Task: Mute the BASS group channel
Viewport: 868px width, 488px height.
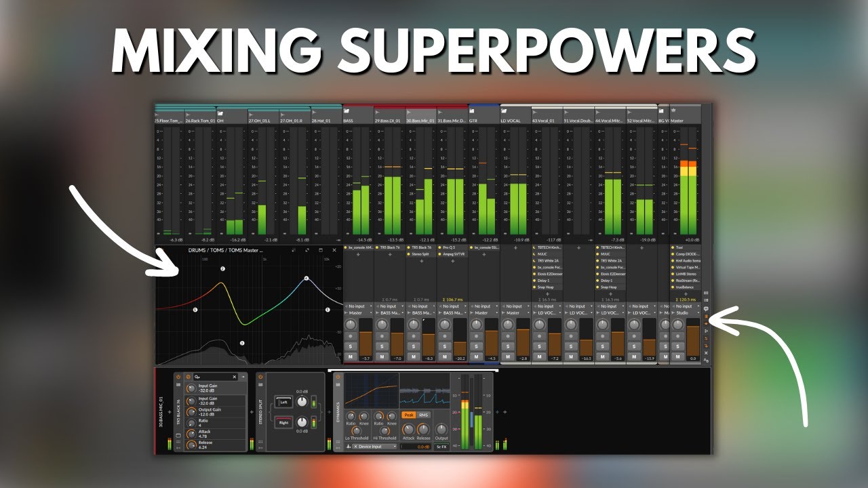Action: coord(351,357)
